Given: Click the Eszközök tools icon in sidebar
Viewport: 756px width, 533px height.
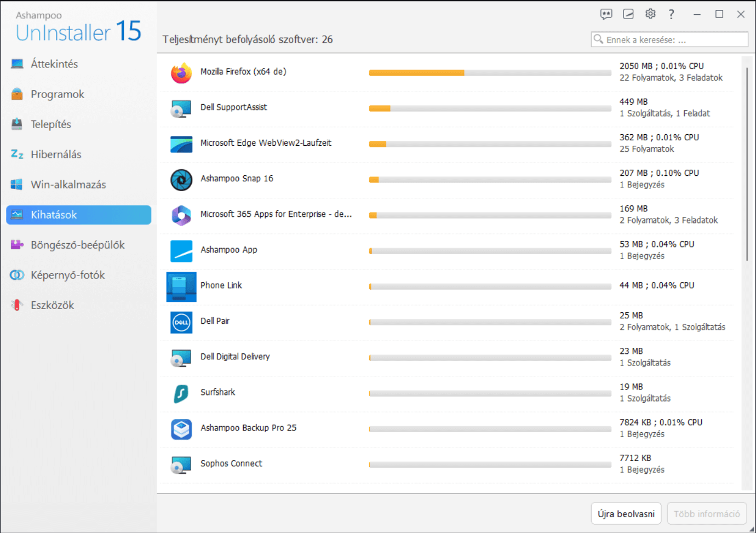Looking at the screenshot, I should 18,305.
